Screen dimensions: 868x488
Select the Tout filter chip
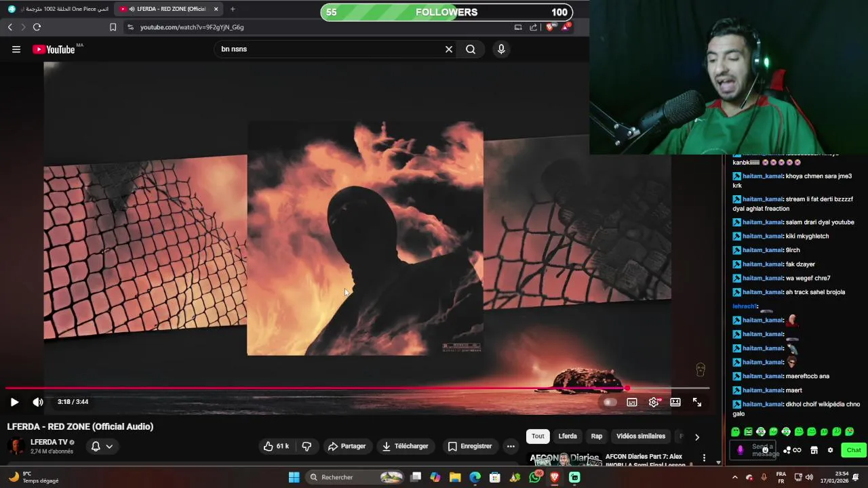pyautogui.click(x=538, y=436)
